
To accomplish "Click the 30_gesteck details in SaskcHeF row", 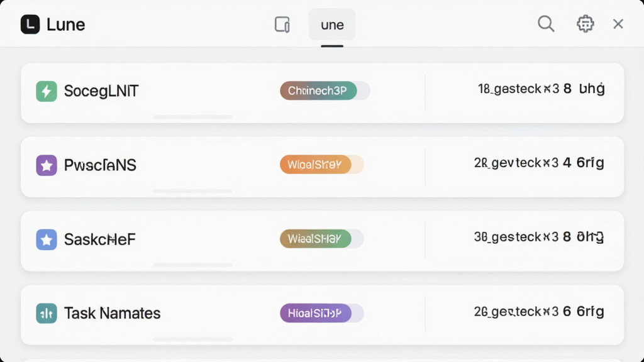I will 539,237.
